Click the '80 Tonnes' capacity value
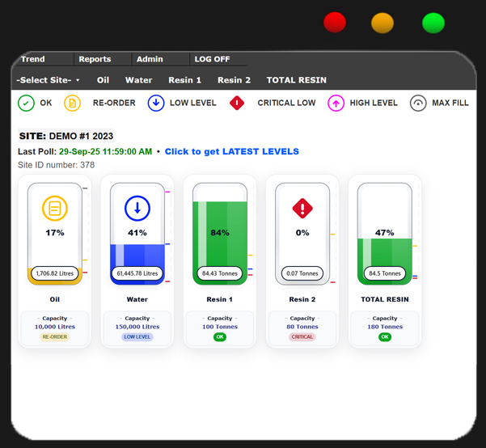Viewport: 486px width, 448px height. (x=302, y=327)
